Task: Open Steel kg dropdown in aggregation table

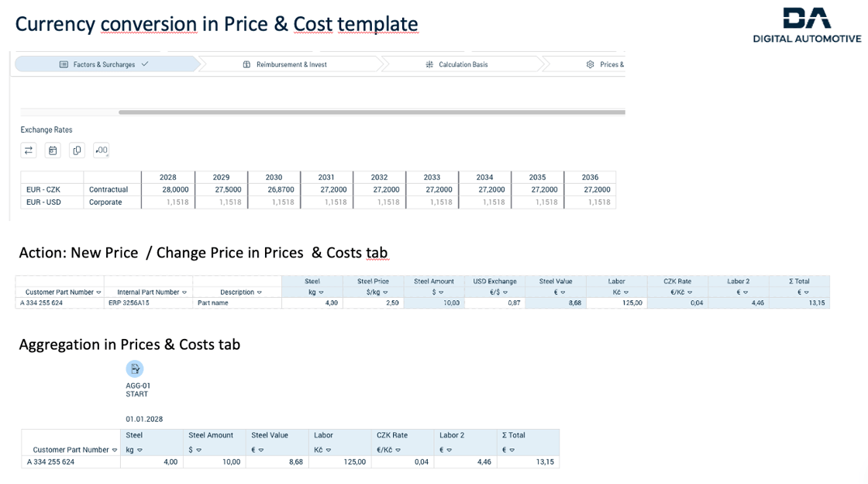Action: [x=139, y=450]
